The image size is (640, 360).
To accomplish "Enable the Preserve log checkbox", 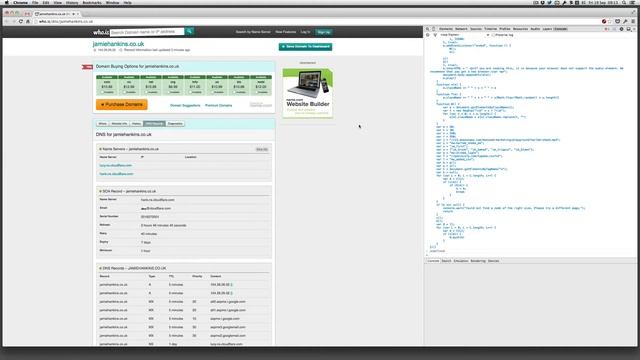I will point(493,35).
